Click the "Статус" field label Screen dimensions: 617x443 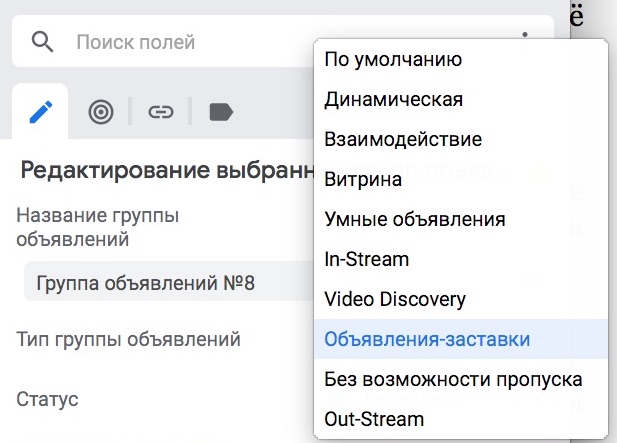[47, 399]
